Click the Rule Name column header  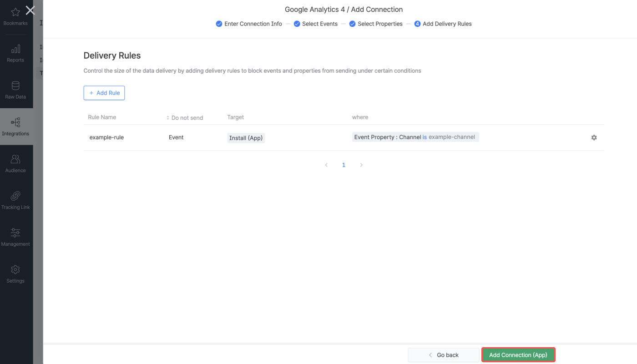pos(102,117)
